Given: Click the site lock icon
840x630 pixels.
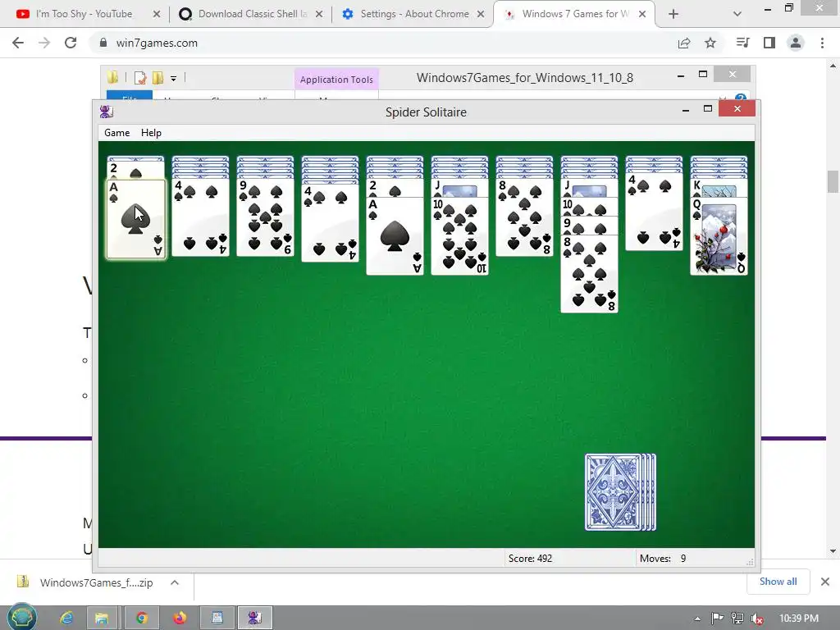Looking at the screenshot, I should (x=103, y=43).
